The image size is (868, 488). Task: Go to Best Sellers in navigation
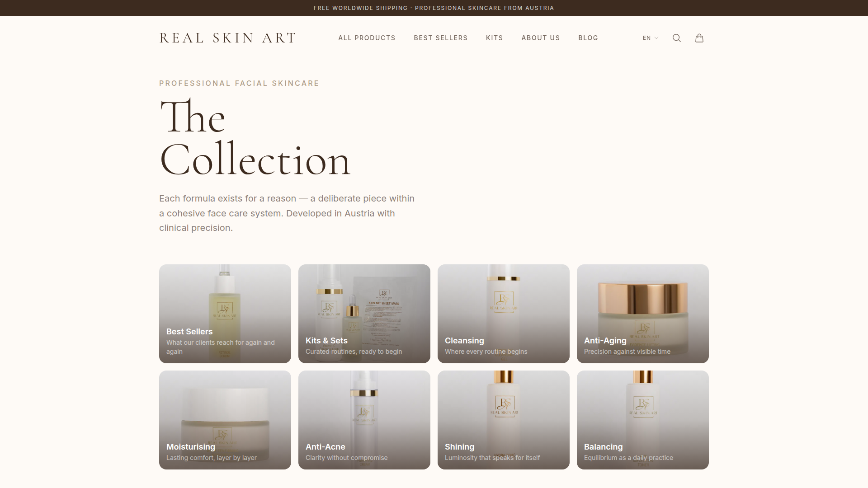coord(441,38)
